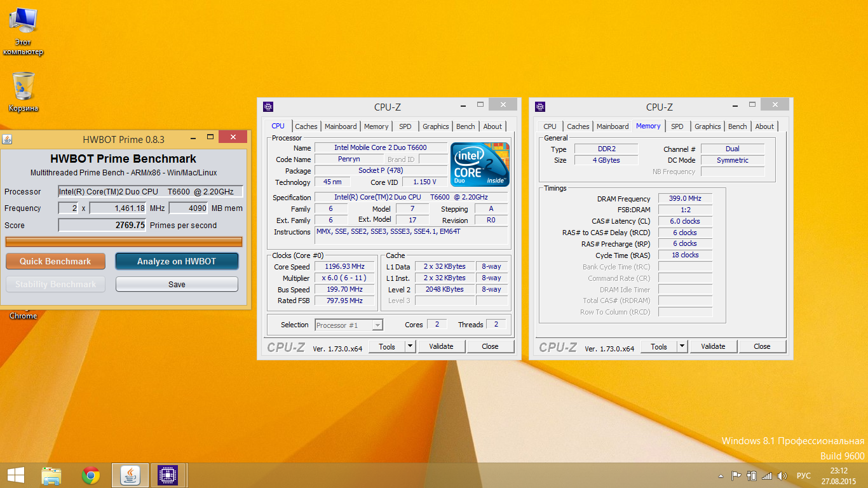
Task: Open Bench tab in left CPU-Z
Action: [x=466, y=126]
